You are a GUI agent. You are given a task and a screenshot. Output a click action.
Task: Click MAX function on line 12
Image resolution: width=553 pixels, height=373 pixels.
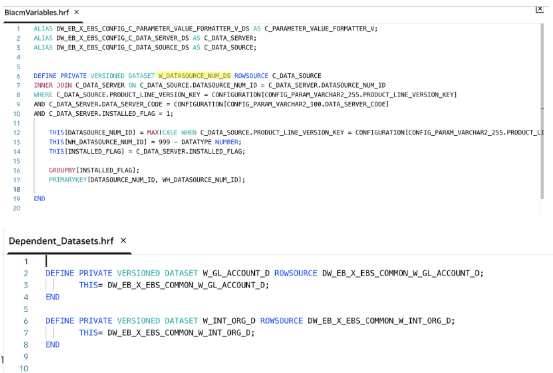152,133
